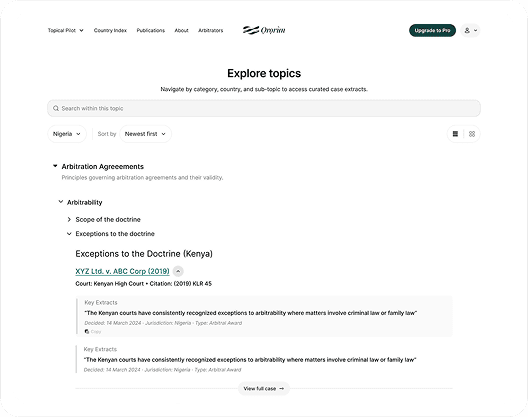Select the Exceptions to the Doctrine (Kenya) heading
The image size is (528, 417).
pyautogui.click(x=144, y=254)
